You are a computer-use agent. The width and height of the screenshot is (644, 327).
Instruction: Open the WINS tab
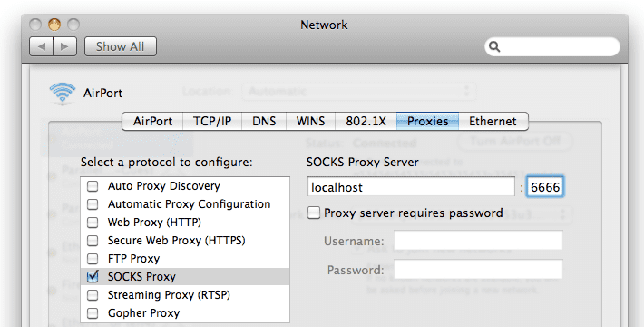pos(310,122)
